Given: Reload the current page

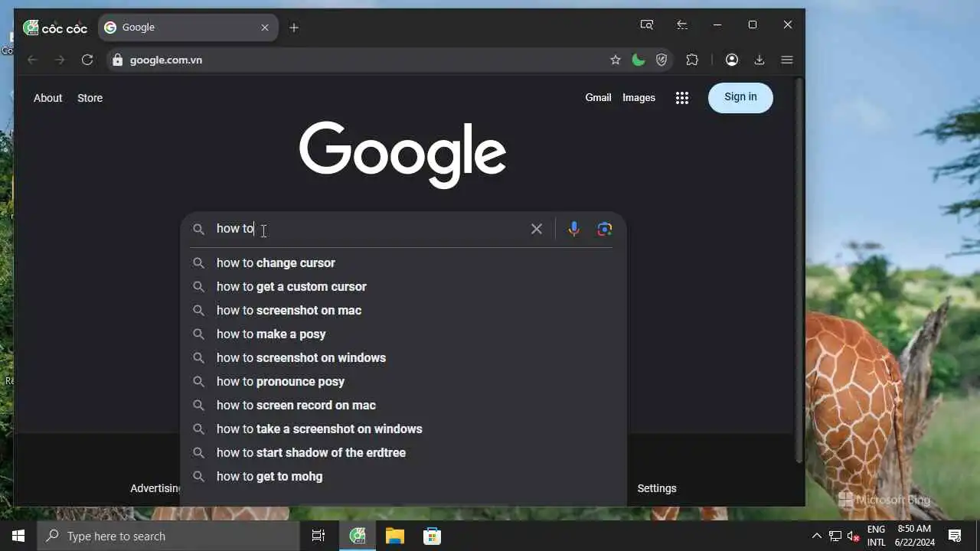Looking at the screenshot, I should coord(87,60).
